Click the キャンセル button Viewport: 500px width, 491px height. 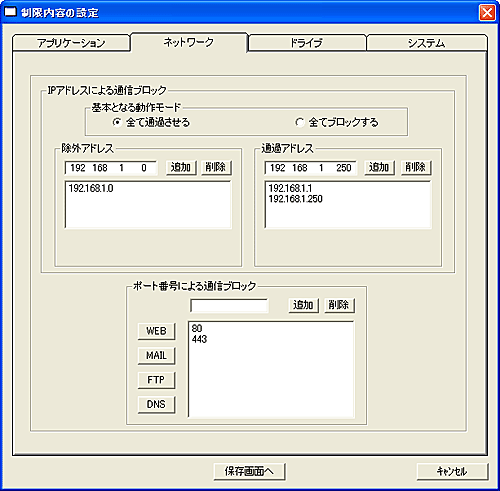click(x=452, y=471)
